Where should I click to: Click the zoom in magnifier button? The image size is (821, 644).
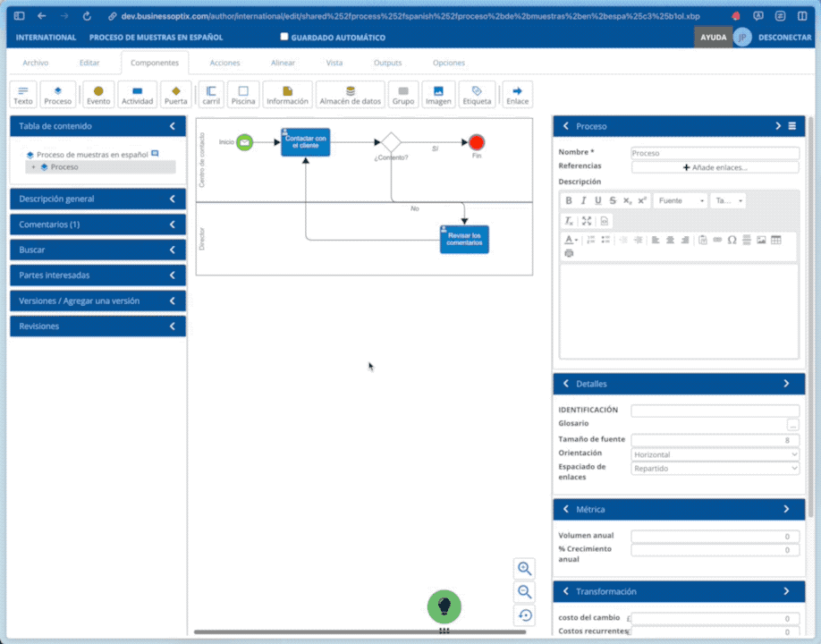525,569
